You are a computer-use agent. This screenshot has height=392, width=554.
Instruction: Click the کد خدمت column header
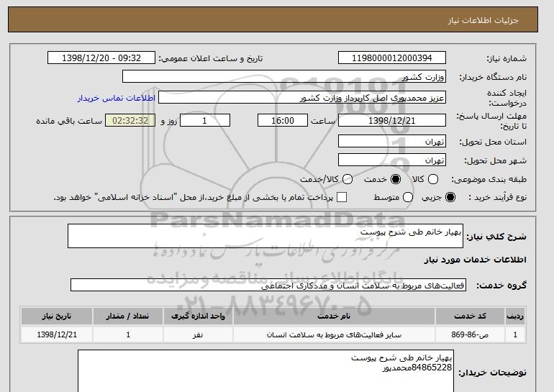point(470,316)
